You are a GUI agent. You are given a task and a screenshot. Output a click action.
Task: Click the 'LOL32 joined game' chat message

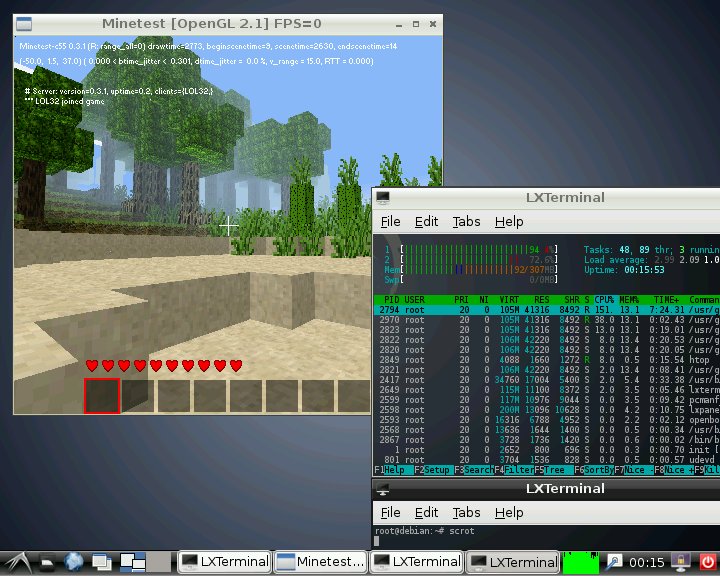[64, 101]
